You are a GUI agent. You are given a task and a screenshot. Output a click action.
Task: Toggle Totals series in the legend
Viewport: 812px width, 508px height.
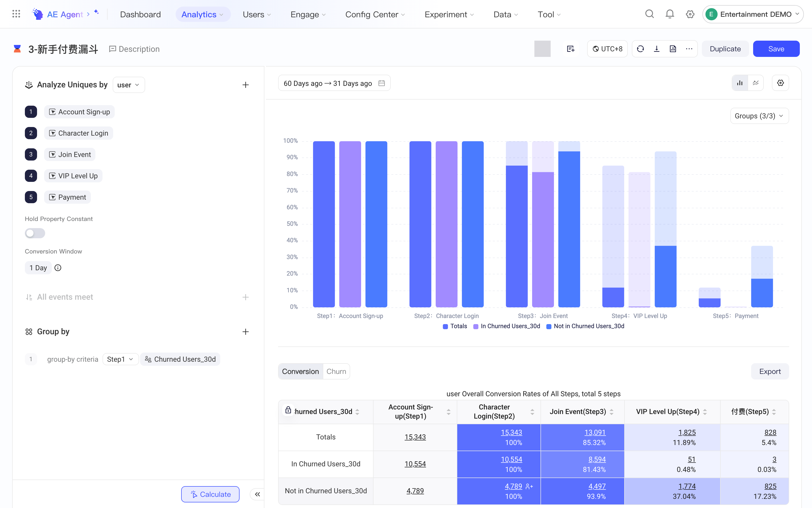(455, 326)
